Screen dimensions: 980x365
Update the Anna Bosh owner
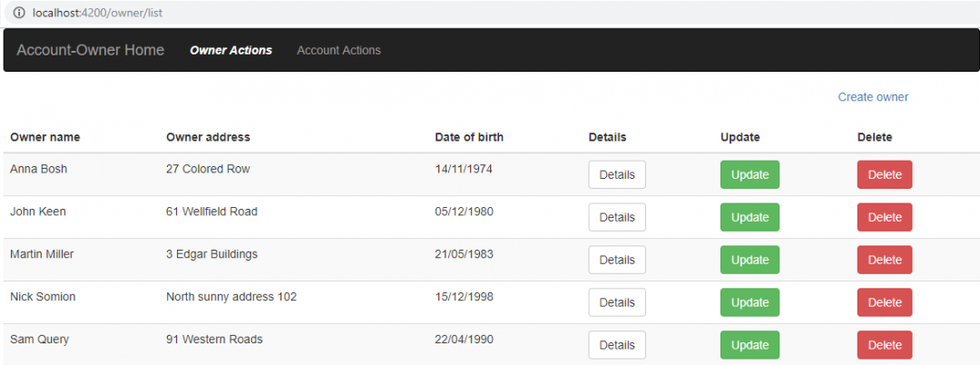point(750,174)
